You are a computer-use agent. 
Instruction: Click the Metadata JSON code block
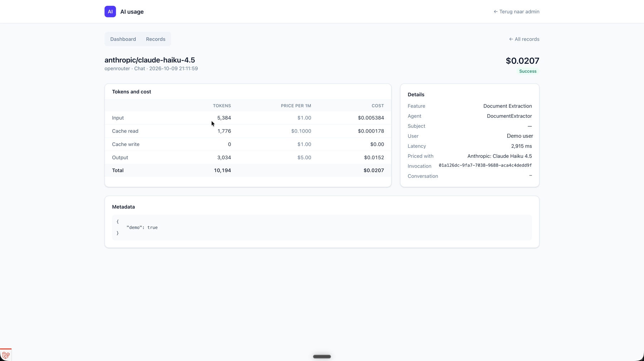[322, 228]
